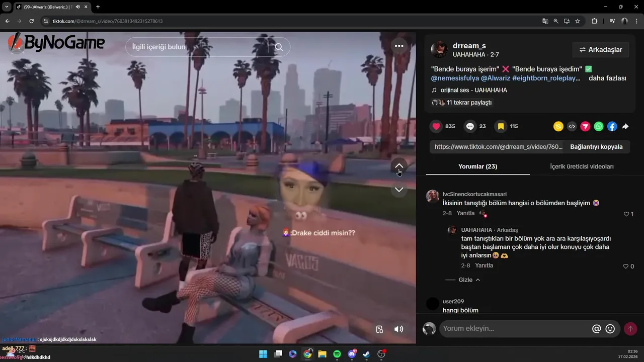The image size is (644, 362).
Task: Mute the video with the speaker icon
Action: 398,329
